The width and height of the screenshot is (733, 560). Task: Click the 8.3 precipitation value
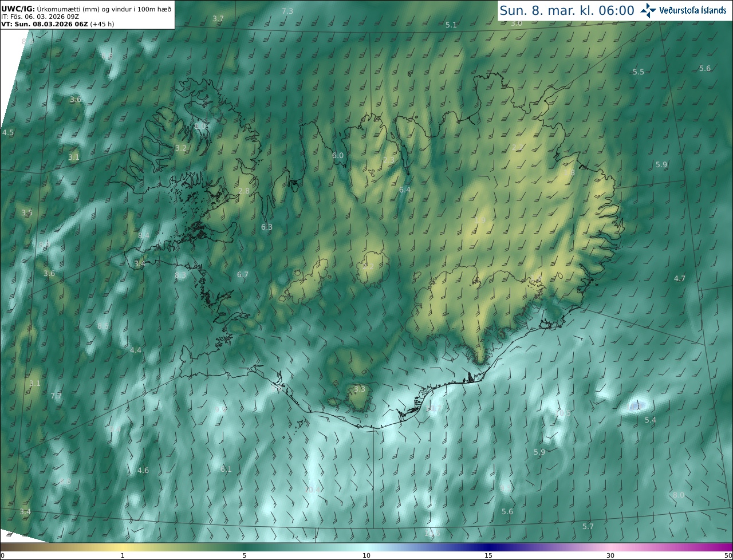tap(180, 275)
